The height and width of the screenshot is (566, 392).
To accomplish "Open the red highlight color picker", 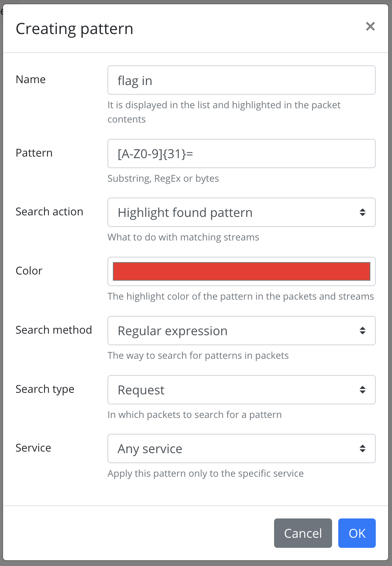I will click(242, 271).
